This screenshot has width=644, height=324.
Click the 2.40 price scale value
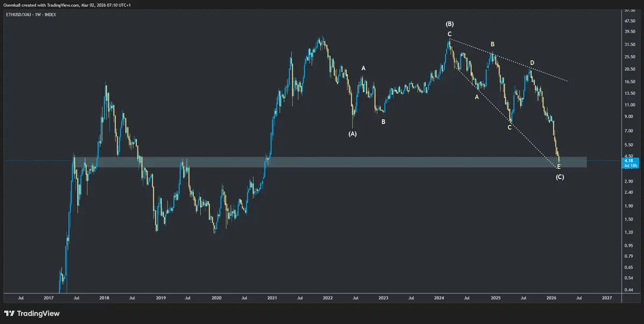[630, 193]
